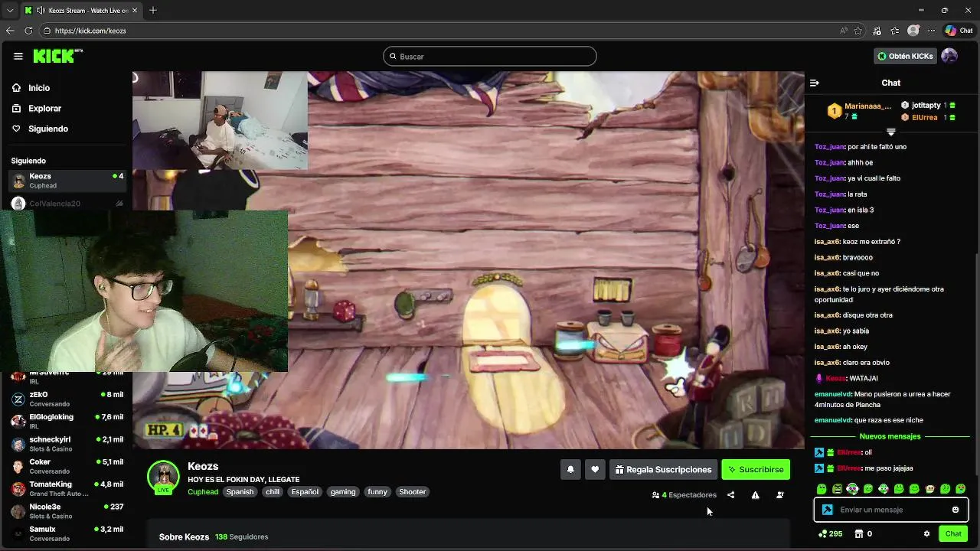This screenshot has height=551, width=980.
Task: Click Regala Suscripciones button
Action: tap(663, 470)
